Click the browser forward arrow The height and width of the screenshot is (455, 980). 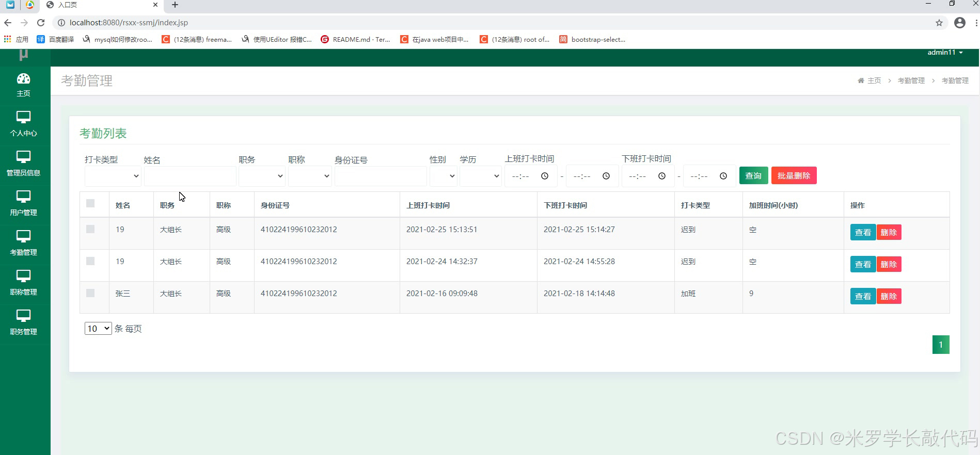pos(24,23)
